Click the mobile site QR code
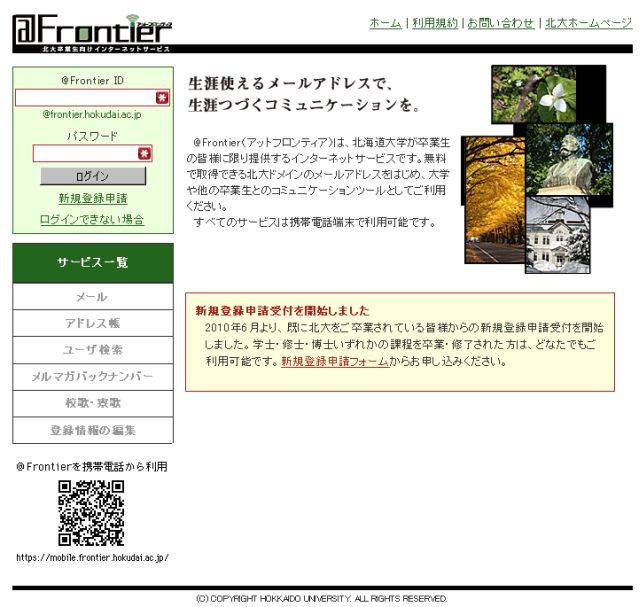640x607 pixels. tap(91, 513)
